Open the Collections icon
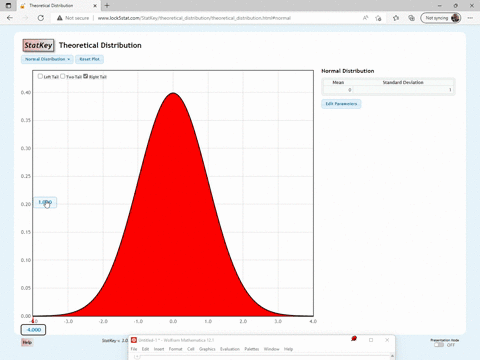The width and height of the screenshot is (480, 360). (x=411, y=18)
